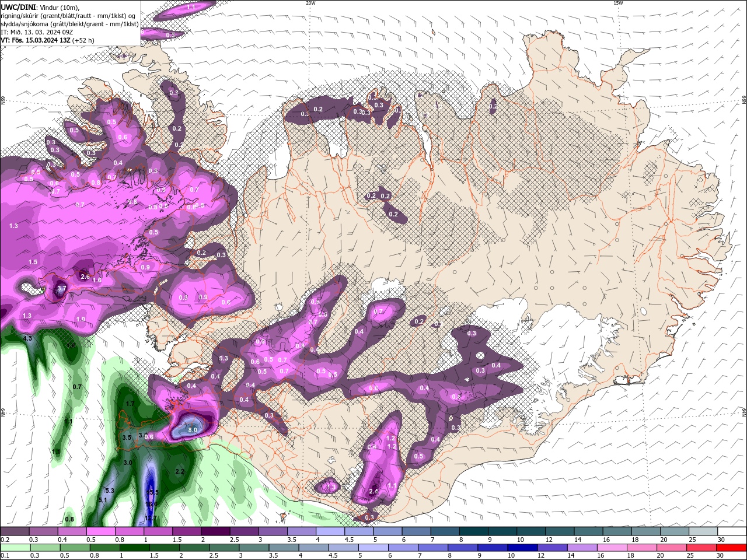Click the 1.7 rain value on the map

pyautogui.click(x=130, y=404)
